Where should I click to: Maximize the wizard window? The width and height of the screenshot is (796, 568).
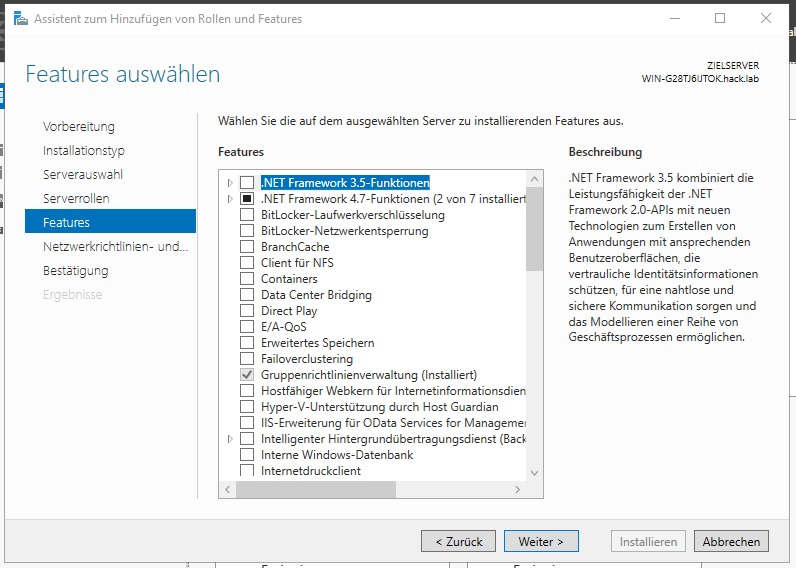[x=720, y=18]
